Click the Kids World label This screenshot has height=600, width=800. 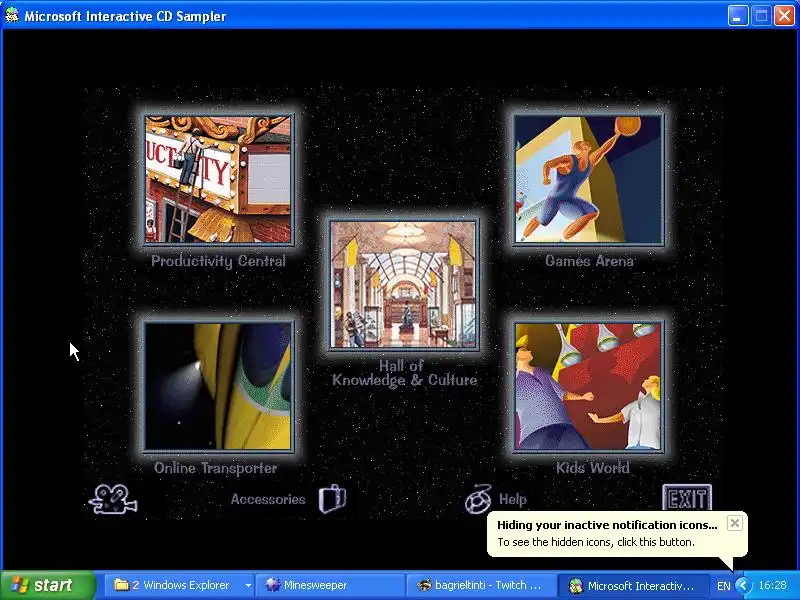[x=593, y=468]
